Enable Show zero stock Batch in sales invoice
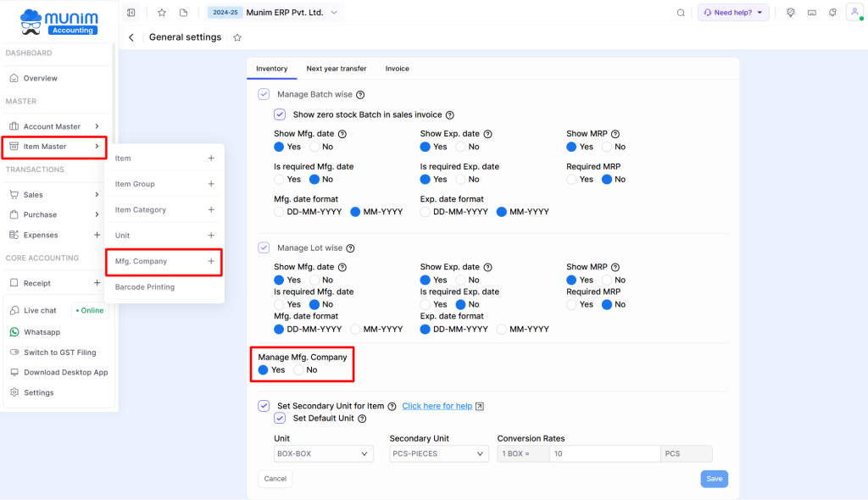 pos(280,114)
